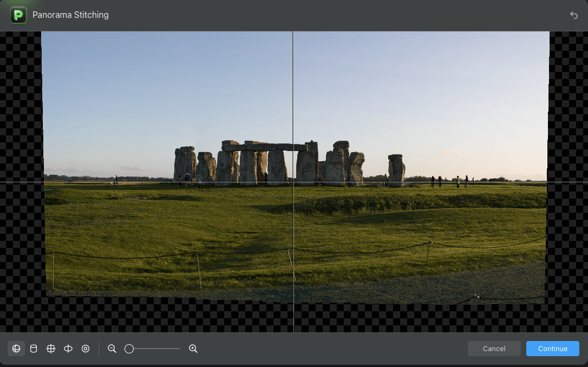
Task: Click the zoom in magnifier icon
Action: (193, 349)
